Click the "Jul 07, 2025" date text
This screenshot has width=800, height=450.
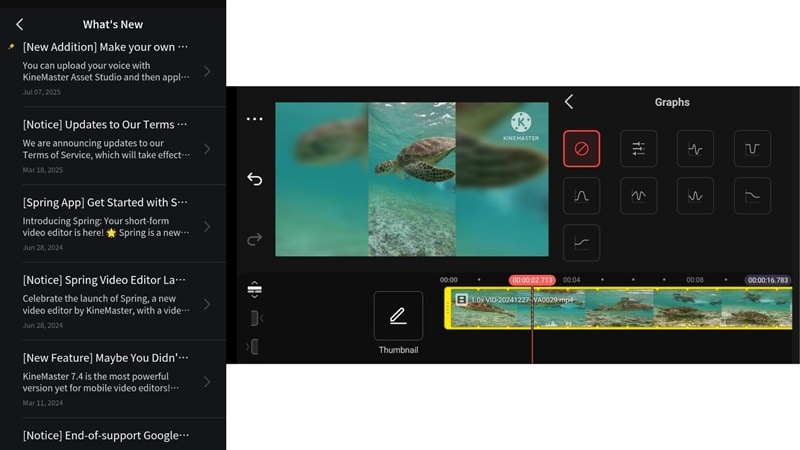point(41,92)
